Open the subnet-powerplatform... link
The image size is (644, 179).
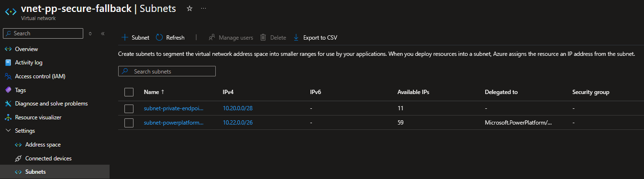click(174, 123)
